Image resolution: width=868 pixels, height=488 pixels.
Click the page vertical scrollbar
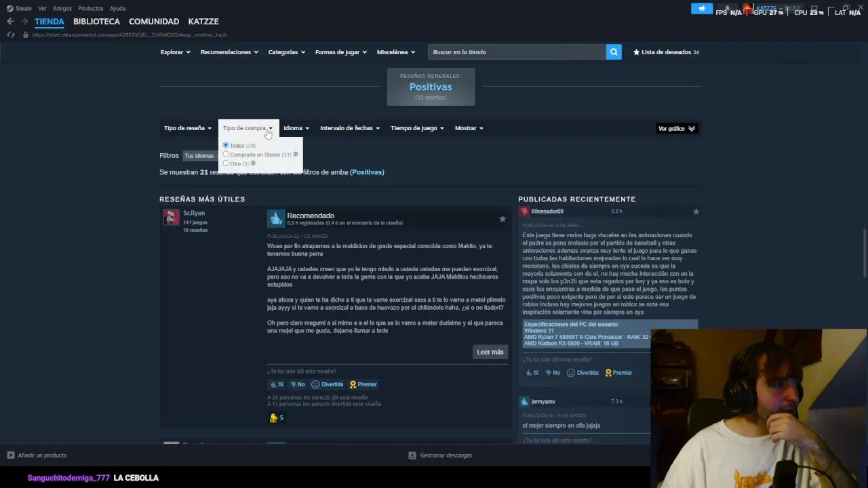pos(865,252)
